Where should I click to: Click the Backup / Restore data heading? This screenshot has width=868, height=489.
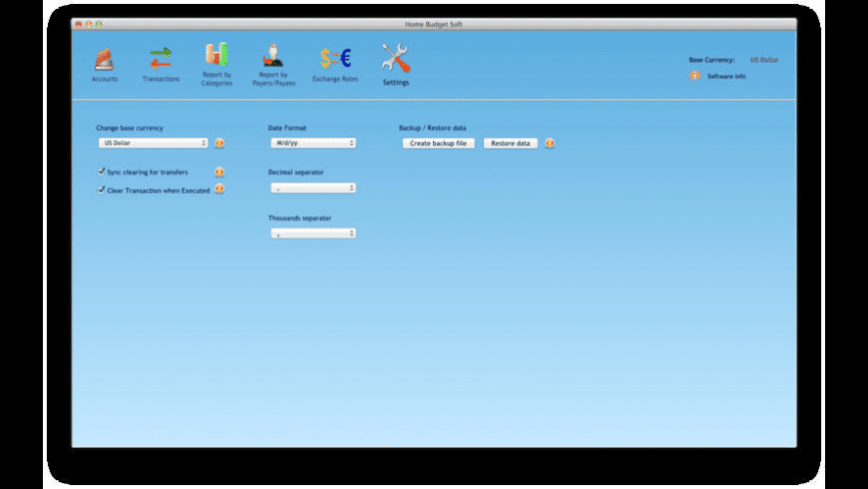coord(432,128)
